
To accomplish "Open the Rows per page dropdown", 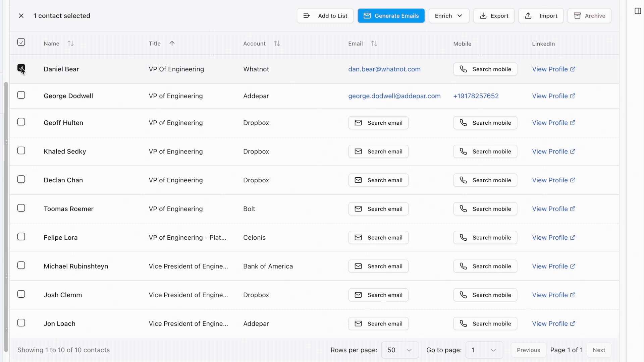I will (x=399, y=350).
